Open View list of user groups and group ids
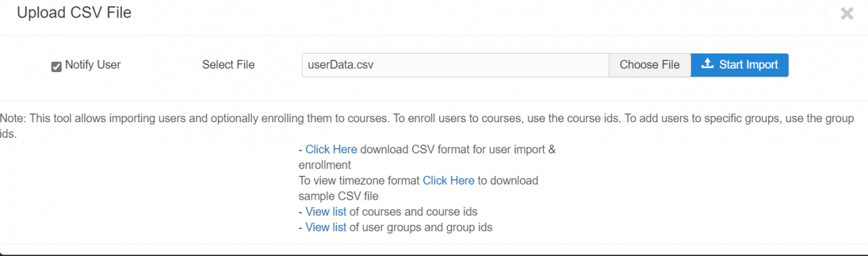Screen dimensions: 868x256 coord(326,227)
